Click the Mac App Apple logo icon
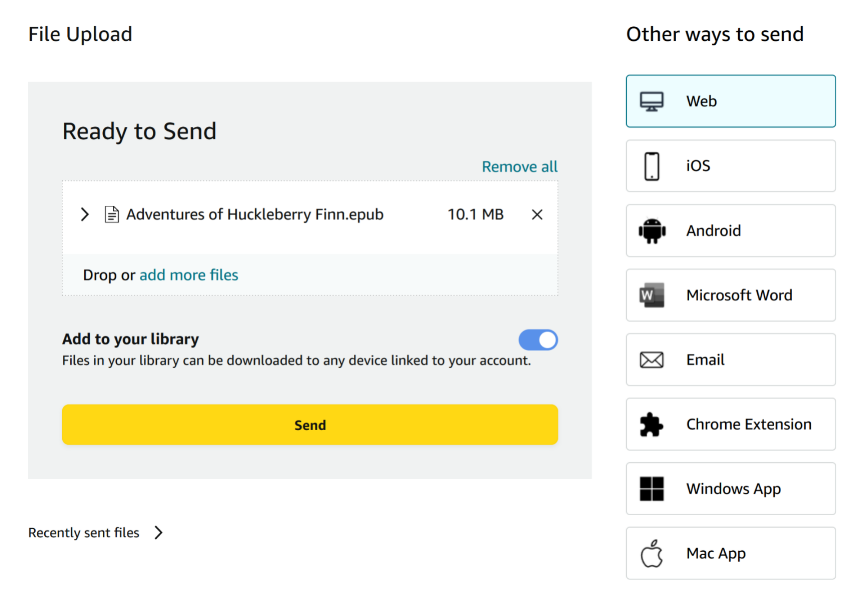The height and width of the screenshot is (596, 868). (651, 553)
